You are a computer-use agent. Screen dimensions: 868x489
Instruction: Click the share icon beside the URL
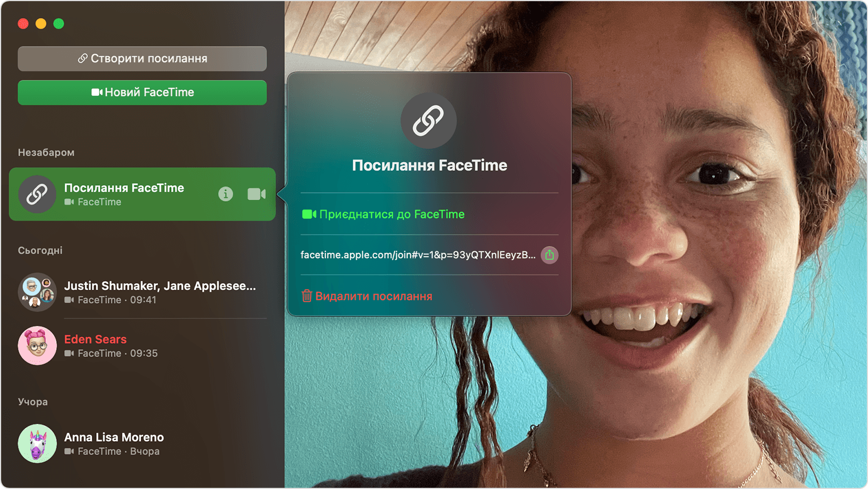[549, 255]
